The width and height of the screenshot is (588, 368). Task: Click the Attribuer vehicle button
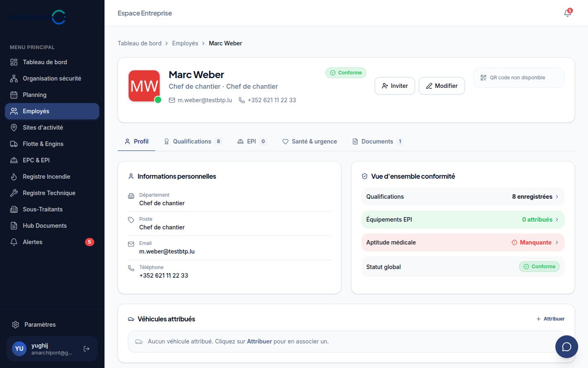click(x=550, y=319)
